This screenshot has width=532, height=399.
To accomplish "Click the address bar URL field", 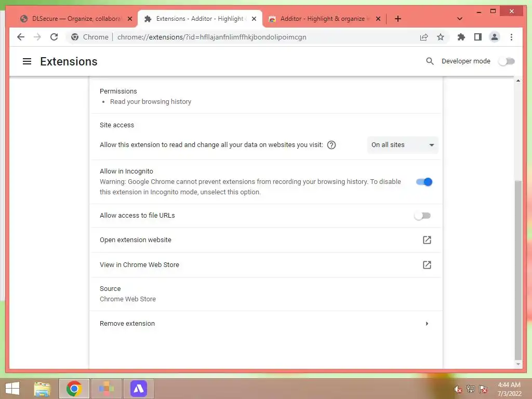I will pos(212,37).
